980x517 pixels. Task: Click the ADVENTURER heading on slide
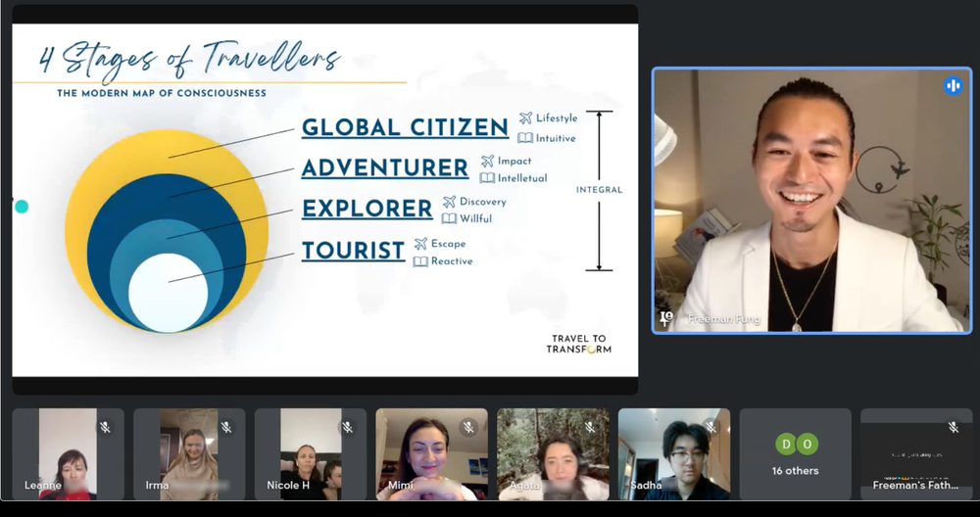click(385, 168)
